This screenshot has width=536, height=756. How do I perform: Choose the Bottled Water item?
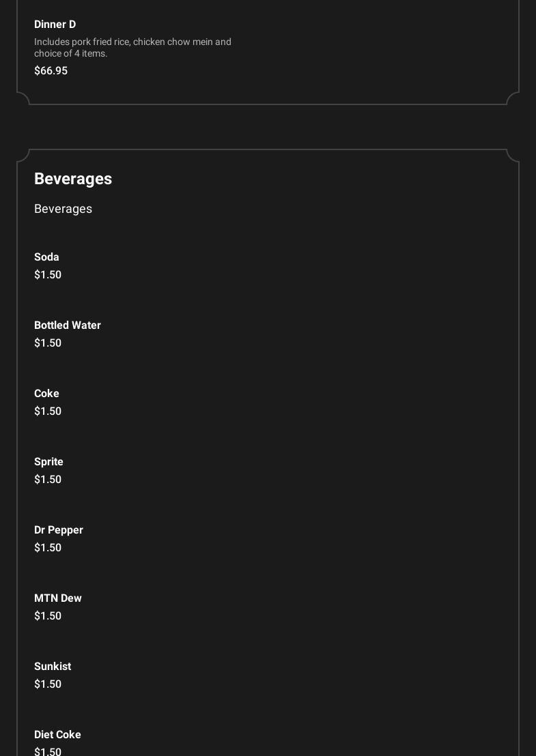click(x=68, y=325)
